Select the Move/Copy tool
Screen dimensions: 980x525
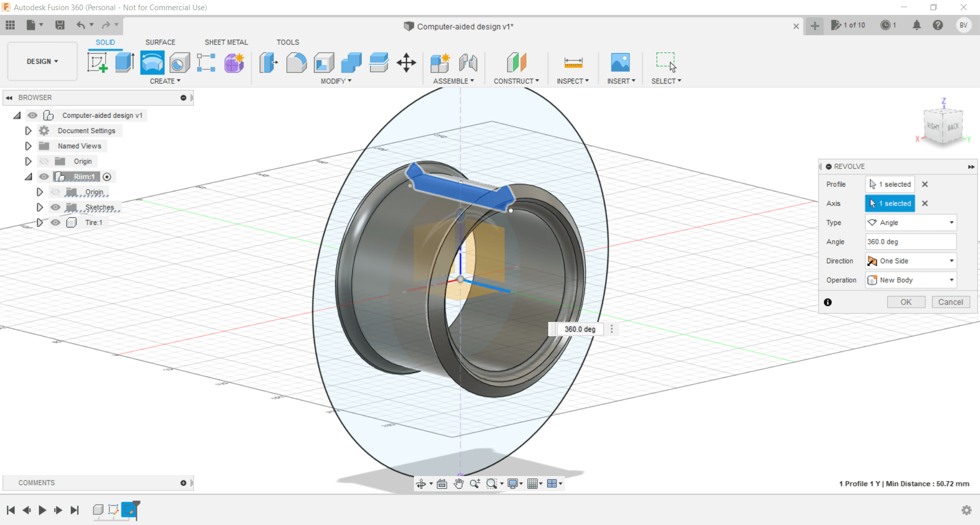406,63
